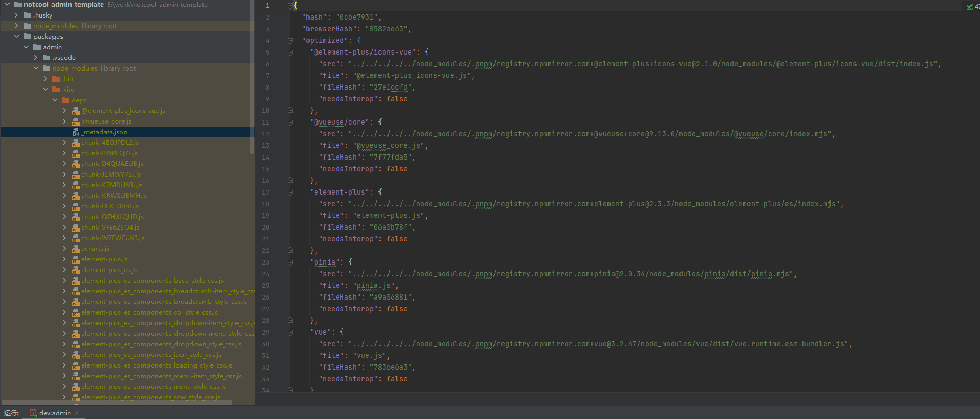Click the project tree vertical scrollbar
The height and width of the screenshot is (419, 980).
point(252,77)
